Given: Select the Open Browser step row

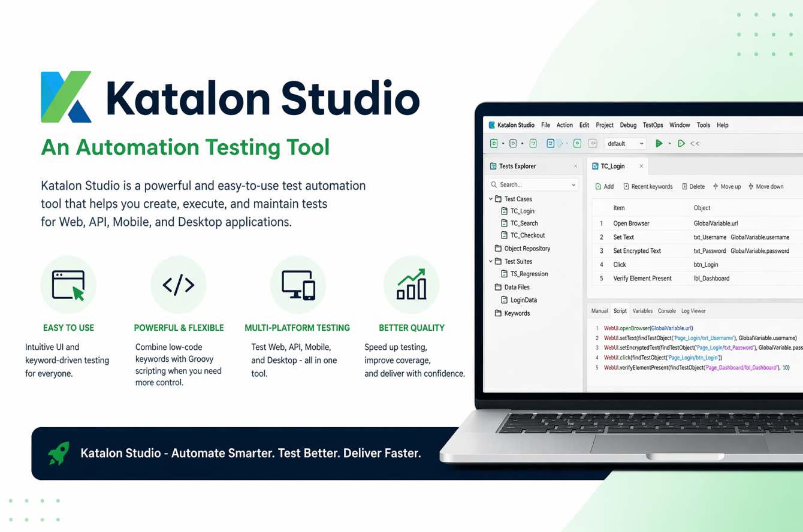Looking at the screenshot, I should pyautogui.click(x=698, y=223).
